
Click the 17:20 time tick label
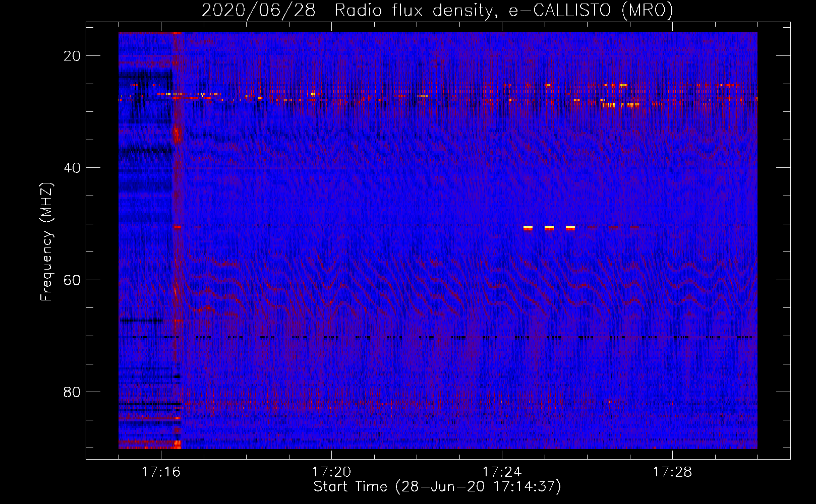(x=331, y=472)
